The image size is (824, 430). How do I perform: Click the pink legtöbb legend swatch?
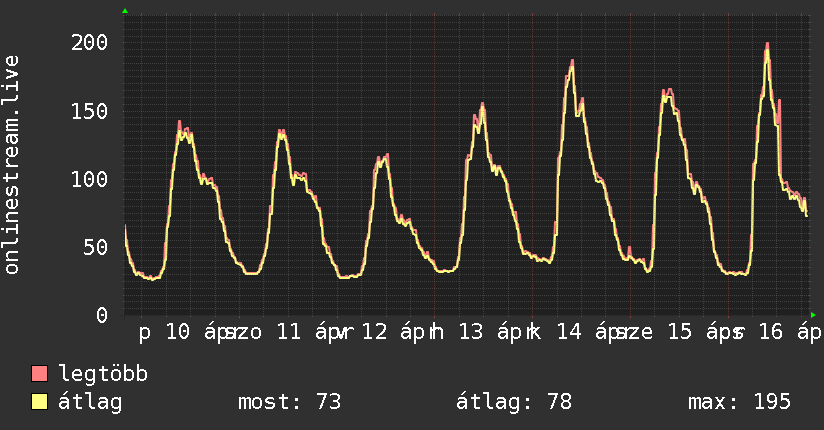click(39, 373)
